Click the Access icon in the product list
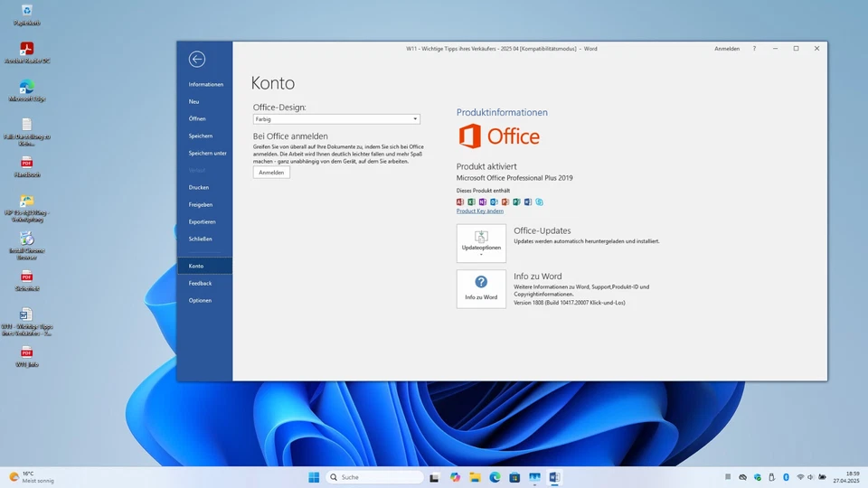 460,202
